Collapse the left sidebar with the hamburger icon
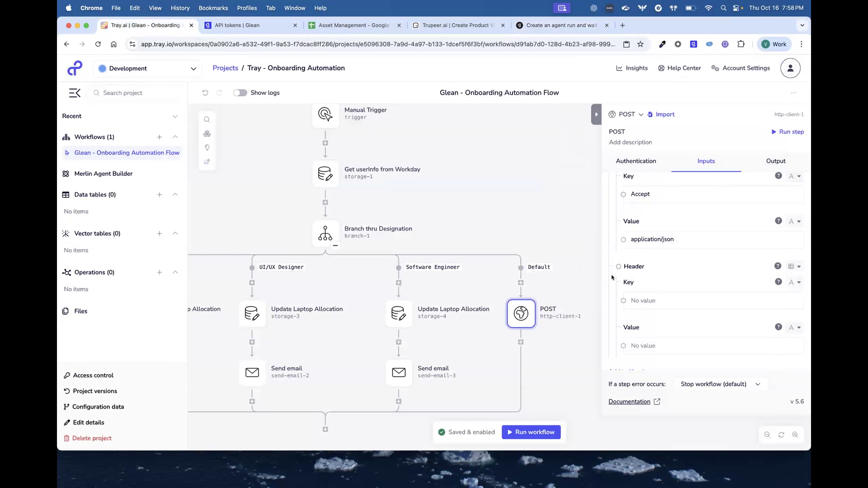 click(x=75, y=93)
